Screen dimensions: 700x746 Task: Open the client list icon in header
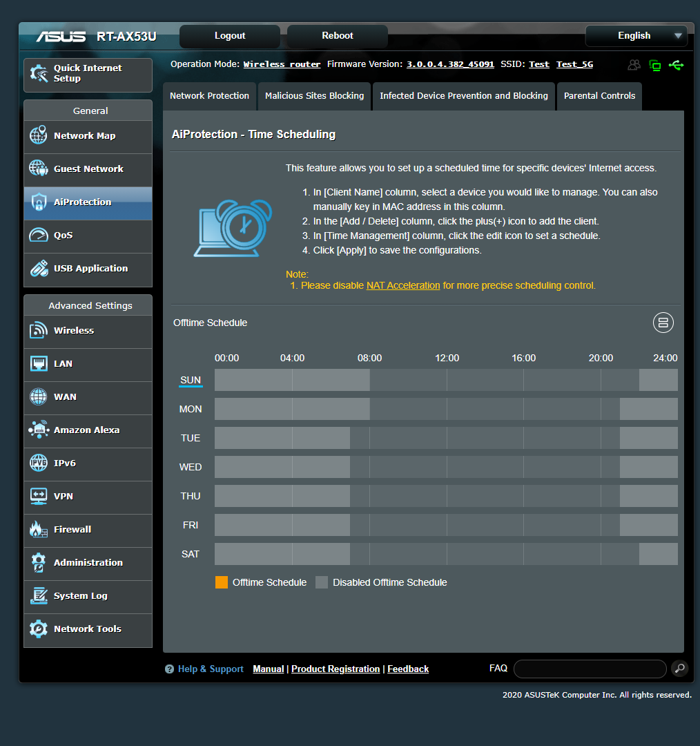[x=634, y=64]
